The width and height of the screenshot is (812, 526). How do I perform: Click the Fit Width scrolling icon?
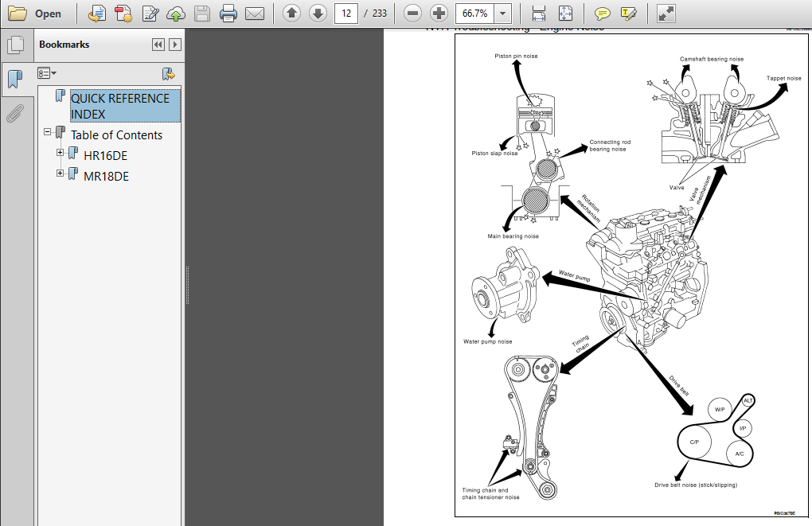(x=539, y=14)
